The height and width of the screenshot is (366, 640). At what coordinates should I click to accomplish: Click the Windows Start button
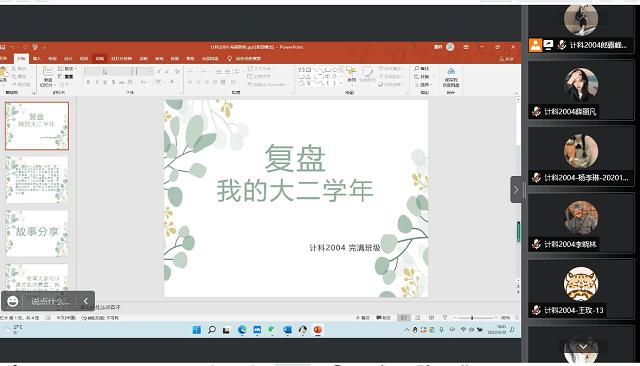tap(197, 330)
